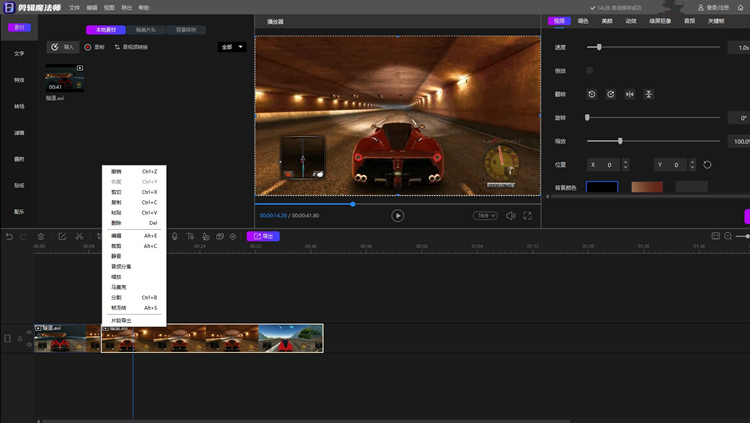Click the fit-timeline icon near the zoom controls
The image size is (750, 423).
(716, 236)
